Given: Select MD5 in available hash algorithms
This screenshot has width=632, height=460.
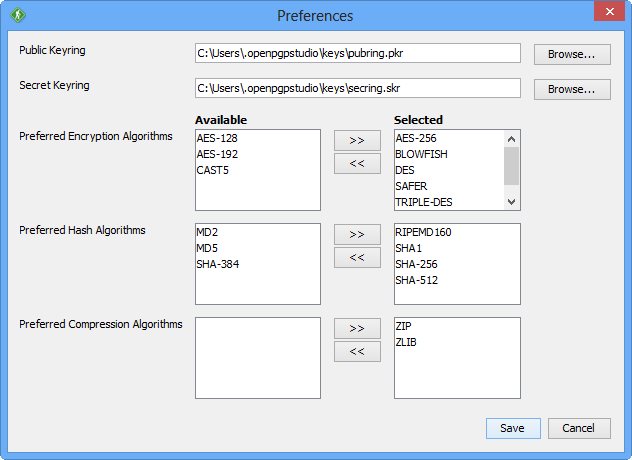Looking at the screenshot, I should click(209, 248).
